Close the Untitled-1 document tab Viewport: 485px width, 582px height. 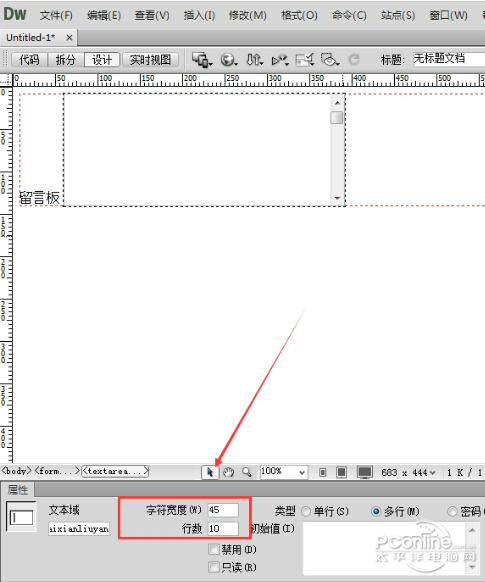[x=69, y=38]
